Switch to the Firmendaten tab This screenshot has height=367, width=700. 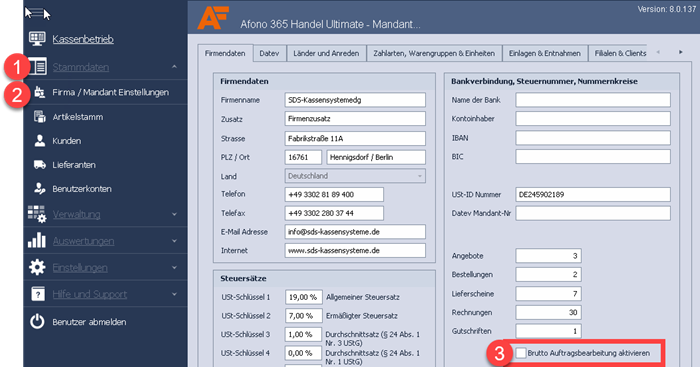pos(225,53)
